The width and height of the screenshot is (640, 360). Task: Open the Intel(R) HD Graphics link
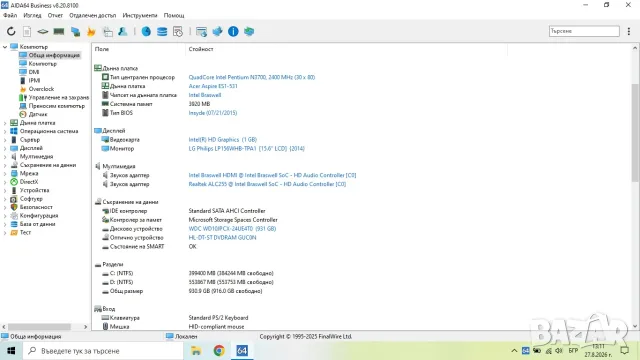coord(222,140)
